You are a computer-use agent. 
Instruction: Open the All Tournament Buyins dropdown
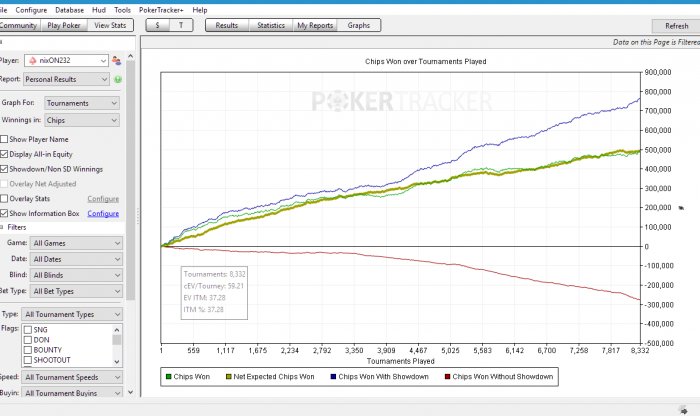coord(72,393)
